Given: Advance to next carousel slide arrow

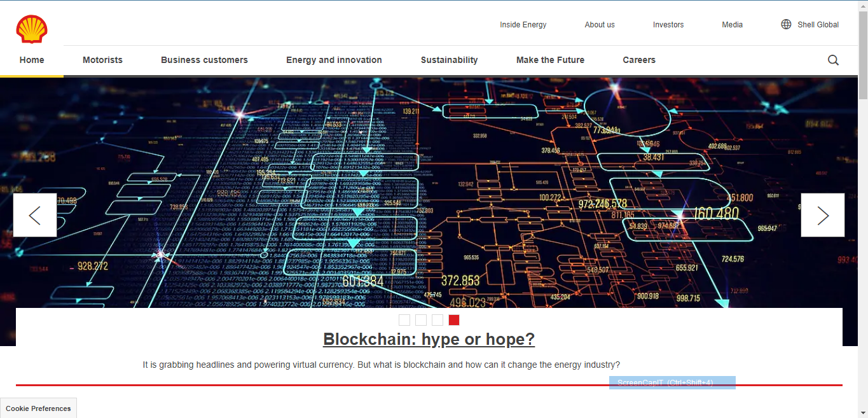Looking at the screenshot, I should pos(823,215).
